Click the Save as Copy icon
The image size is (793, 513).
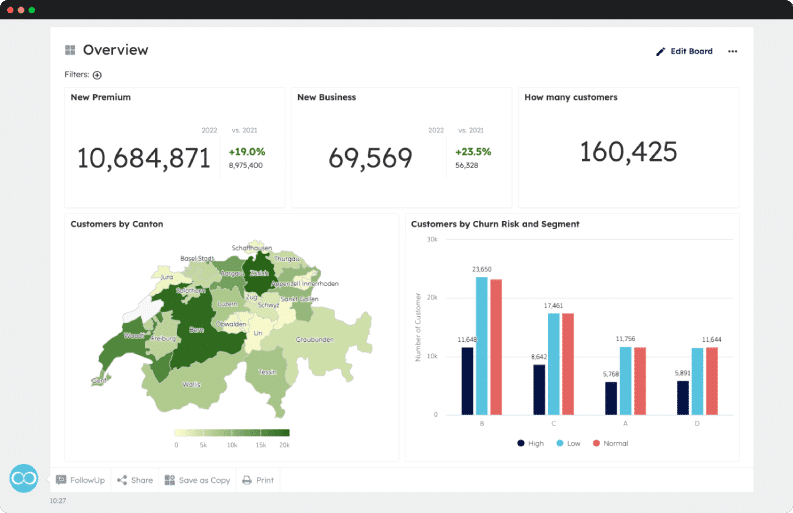[x=170, y=480]
